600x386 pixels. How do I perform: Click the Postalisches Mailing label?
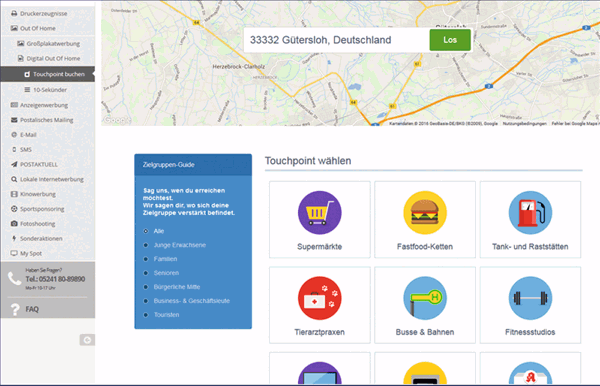[47, 120]
